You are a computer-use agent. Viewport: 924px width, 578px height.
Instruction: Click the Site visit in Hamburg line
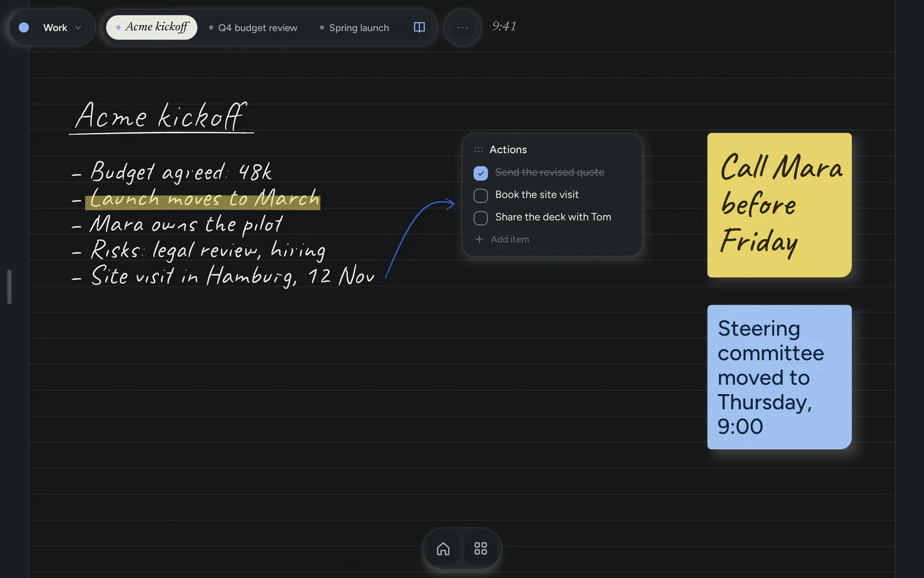pos(223,276)
